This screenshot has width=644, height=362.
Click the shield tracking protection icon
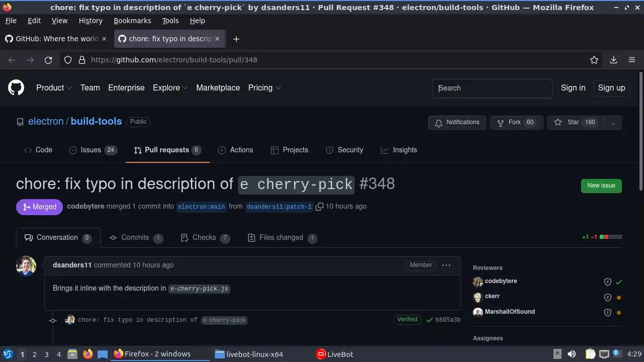click(x=68, y=60)
